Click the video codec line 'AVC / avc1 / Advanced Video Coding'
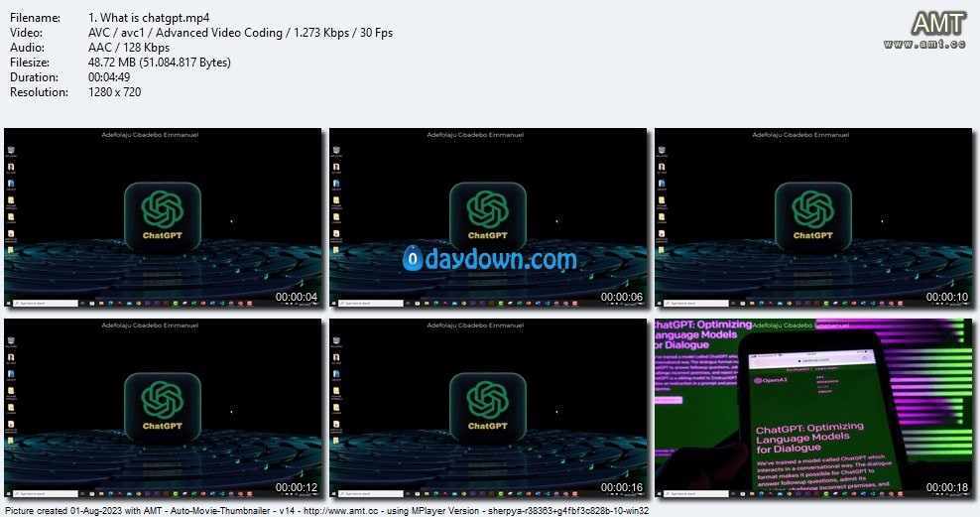 coord(185,33)
